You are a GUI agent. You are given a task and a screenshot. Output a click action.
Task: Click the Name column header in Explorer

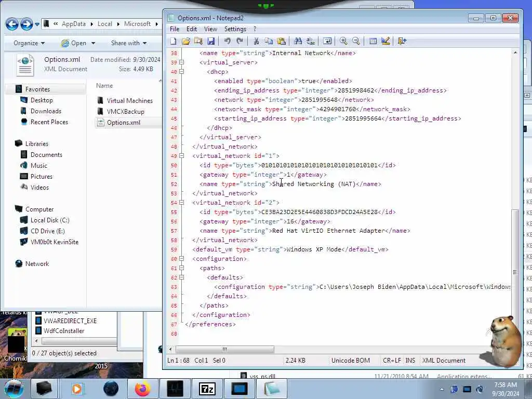[104, 86]
